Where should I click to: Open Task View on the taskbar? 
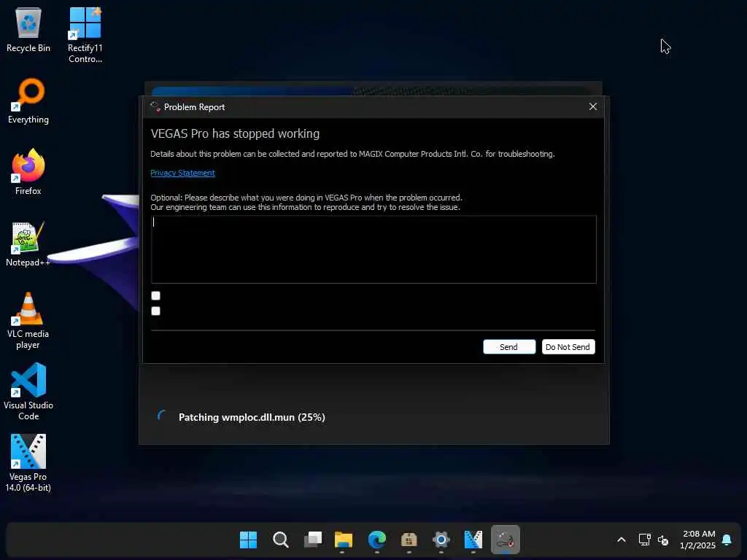coord(313,540)
